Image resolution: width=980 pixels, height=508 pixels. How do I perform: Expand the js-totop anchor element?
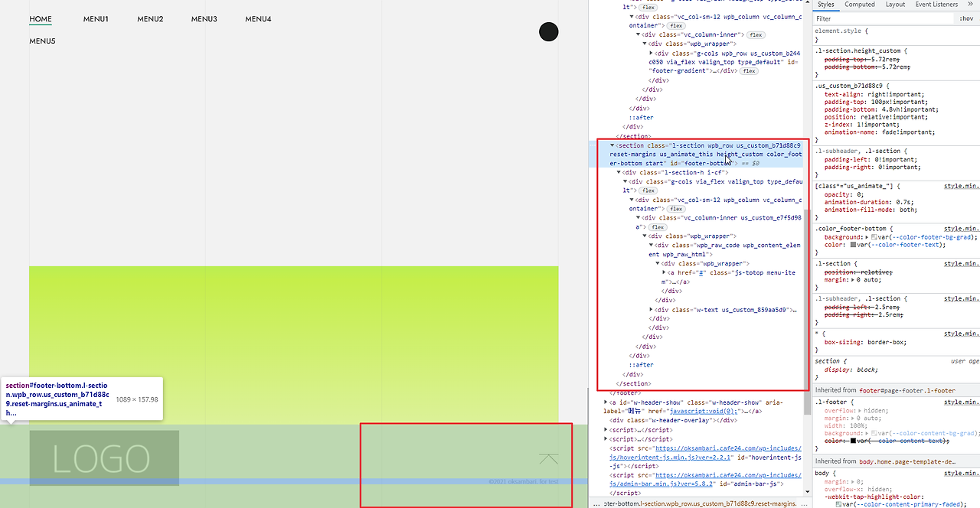pos(665,273)
